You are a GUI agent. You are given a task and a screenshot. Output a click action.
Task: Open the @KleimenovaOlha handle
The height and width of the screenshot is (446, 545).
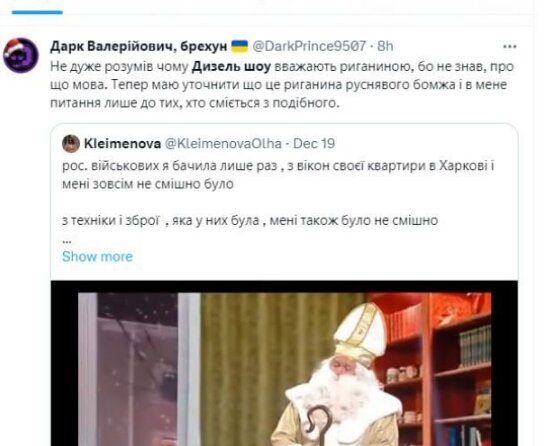[x=222, y=144]
